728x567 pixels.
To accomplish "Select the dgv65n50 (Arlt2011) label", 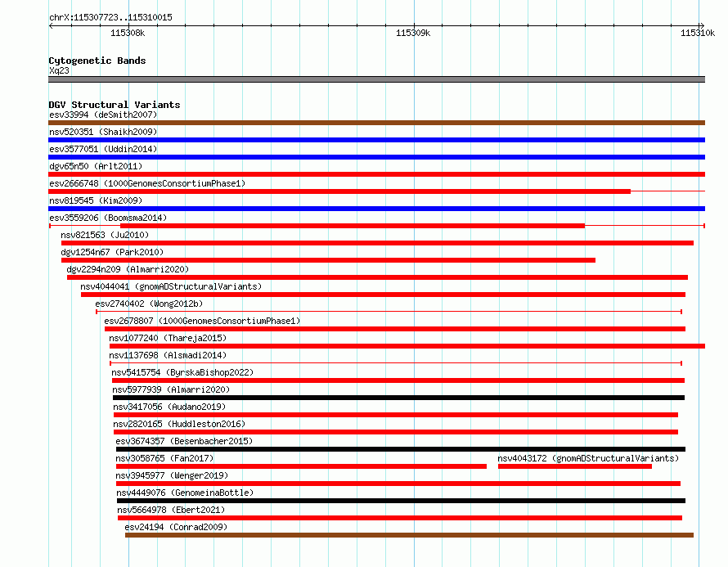I will click(96, 166).
